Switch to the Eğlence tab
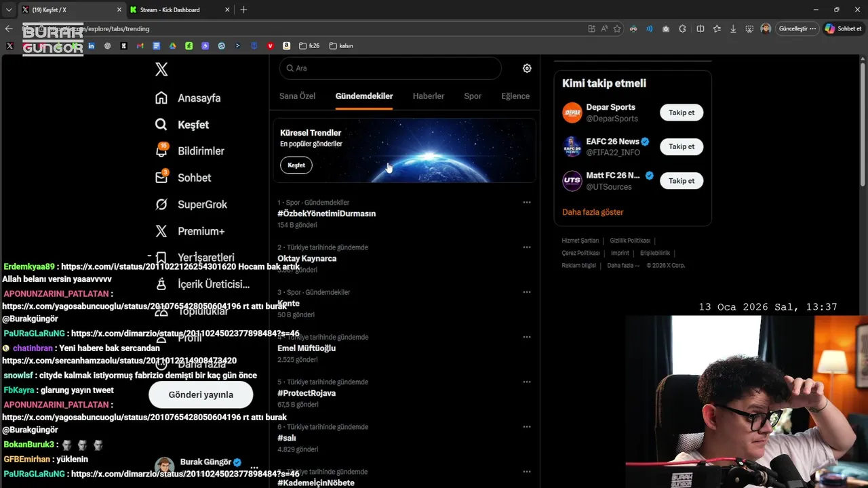 pos(515,96)
